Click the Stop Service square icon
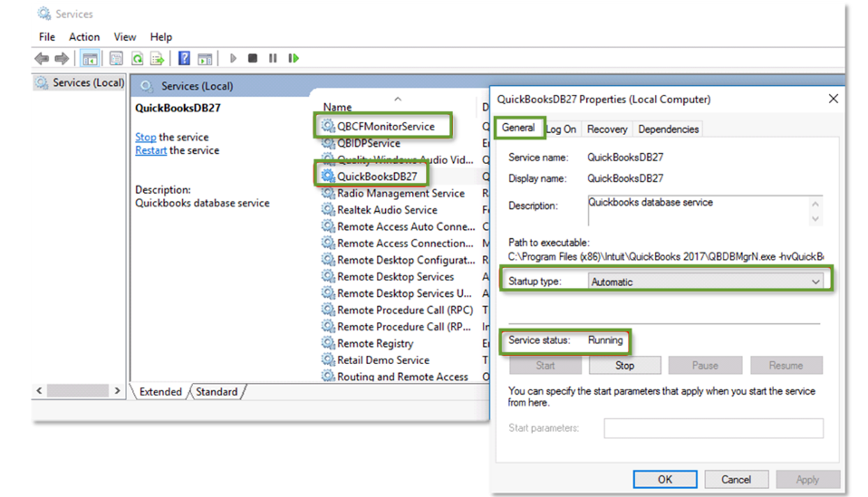The height and width of the screenshot is (497, 868). click(x=253, y=58)
